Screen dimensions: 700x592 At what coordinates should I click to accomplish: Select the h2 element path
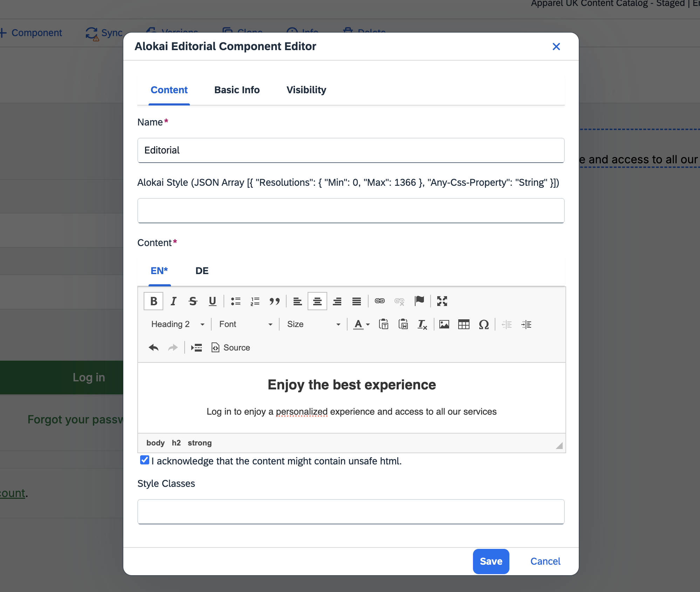point(176,443)
